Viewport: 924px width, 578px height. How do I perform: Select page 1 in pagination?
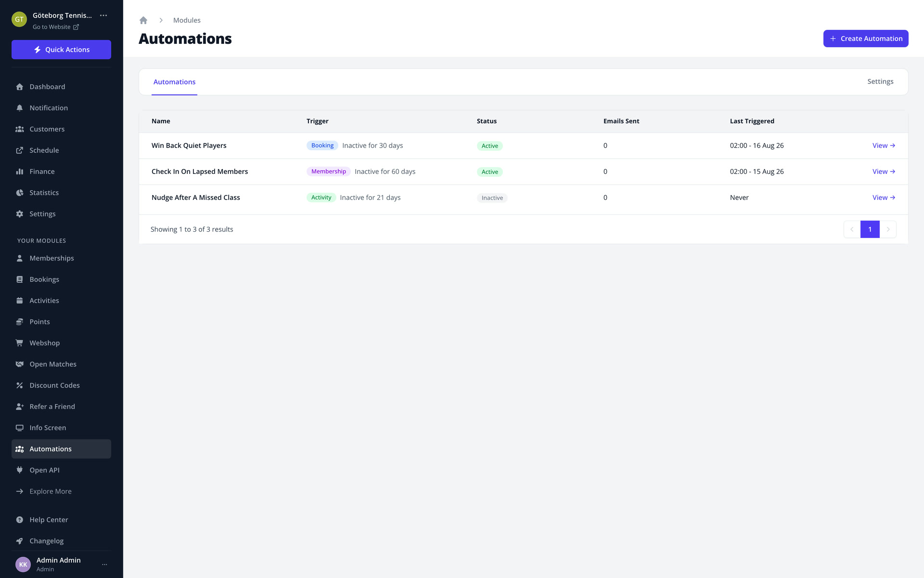[870, 229]
